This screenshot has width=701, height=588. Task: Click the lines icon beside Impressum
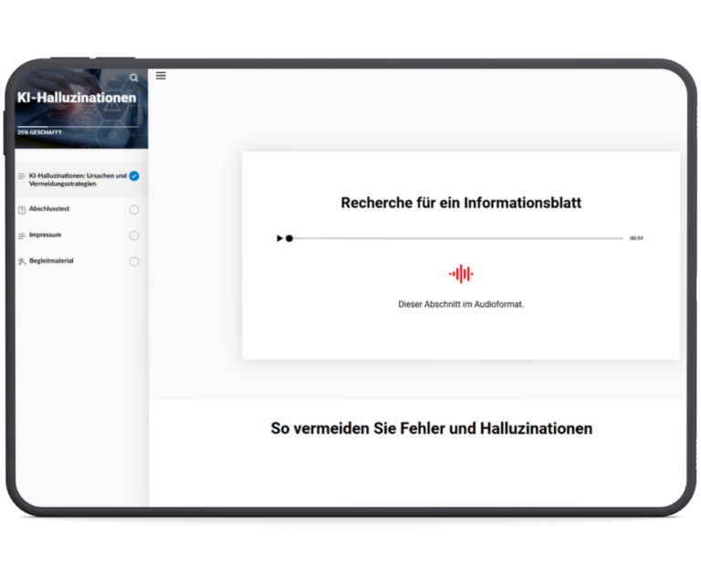tap(22, 236)
